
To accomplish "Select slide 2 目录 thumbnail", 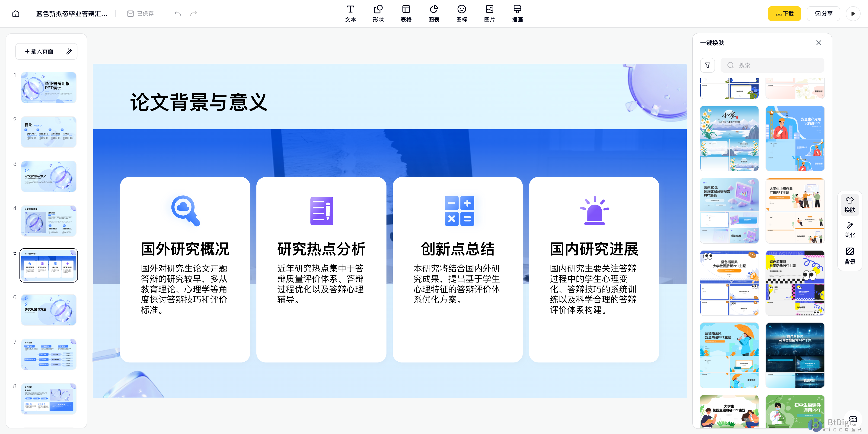I will click(x=48, y=132).
